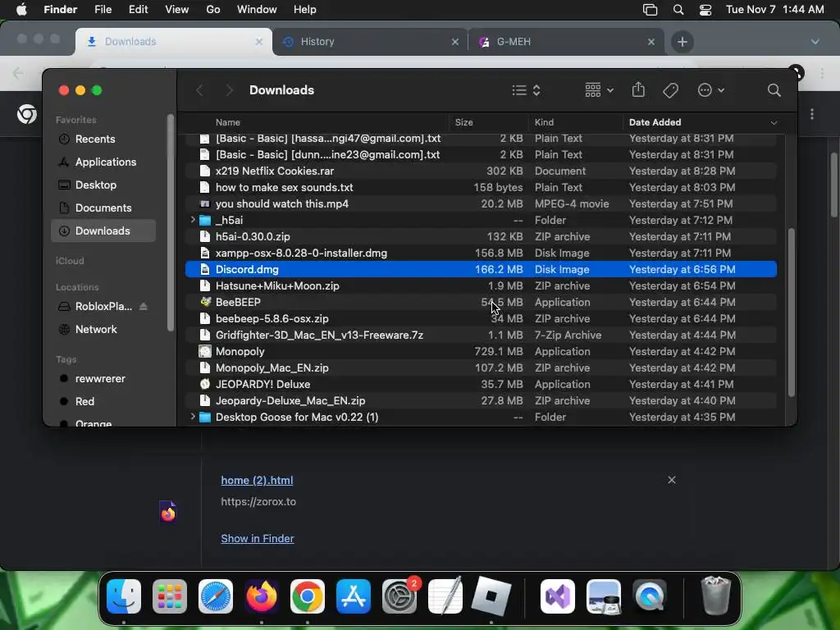Open the Apple menu
Image resolution: width=840 pixels, height=630 pixels.
pos(21,10)
